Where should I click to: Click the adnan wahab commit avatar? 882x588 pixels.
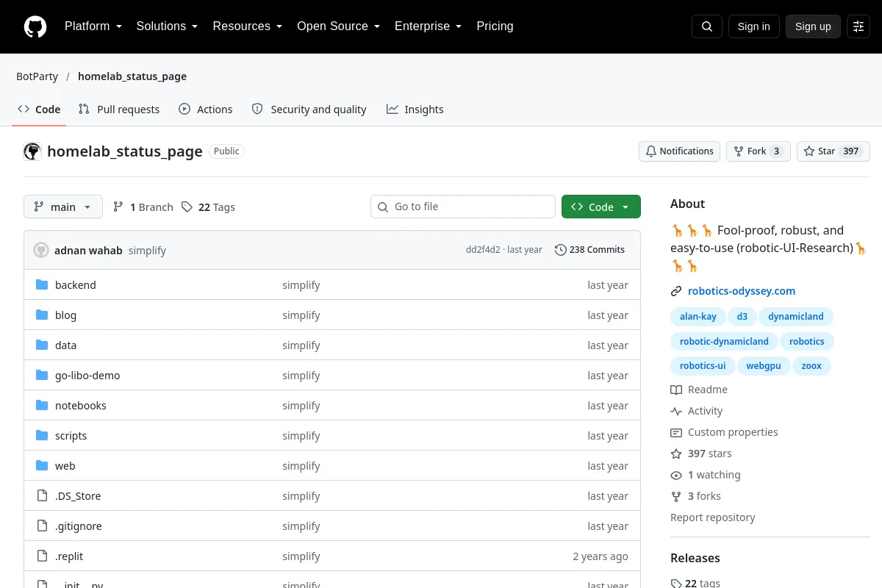[x=41, y=250]
